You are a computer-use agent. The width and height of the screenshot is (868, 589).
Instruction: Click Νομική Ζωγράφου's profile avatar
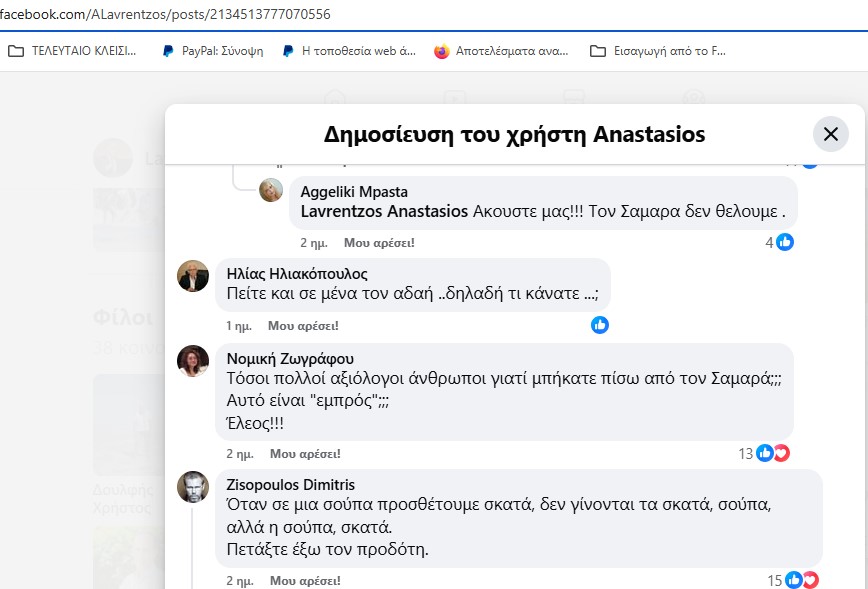193,361
